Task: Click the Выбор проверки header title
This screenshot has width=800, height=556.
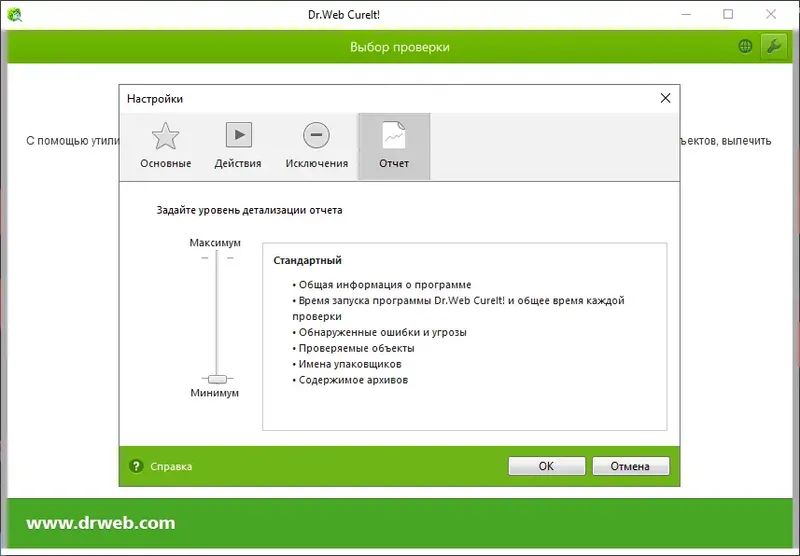Action: click(x=399, y=47)
